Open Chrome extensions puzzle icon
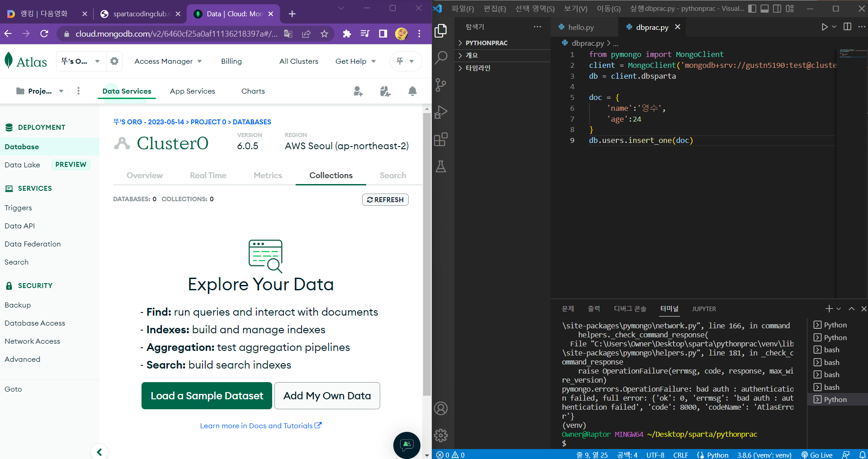 click(x=347, y=33)
